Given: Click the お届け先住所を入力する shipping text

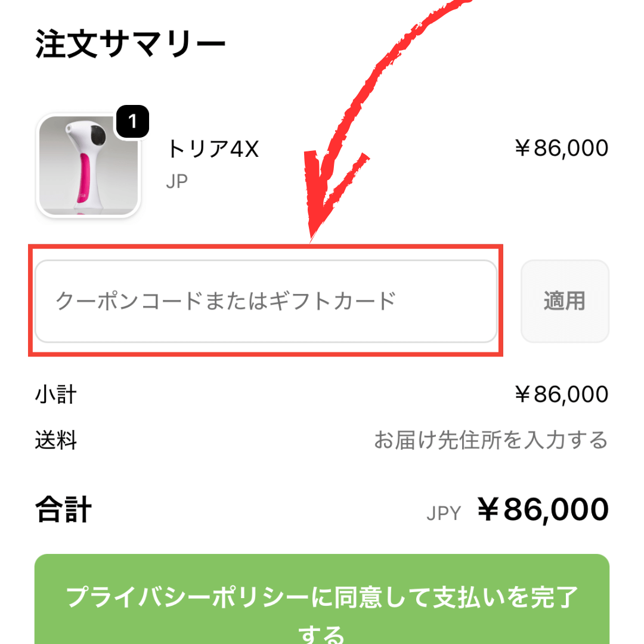Looking at the screenshot, I should pyautogui.click(x=490, y=441).
